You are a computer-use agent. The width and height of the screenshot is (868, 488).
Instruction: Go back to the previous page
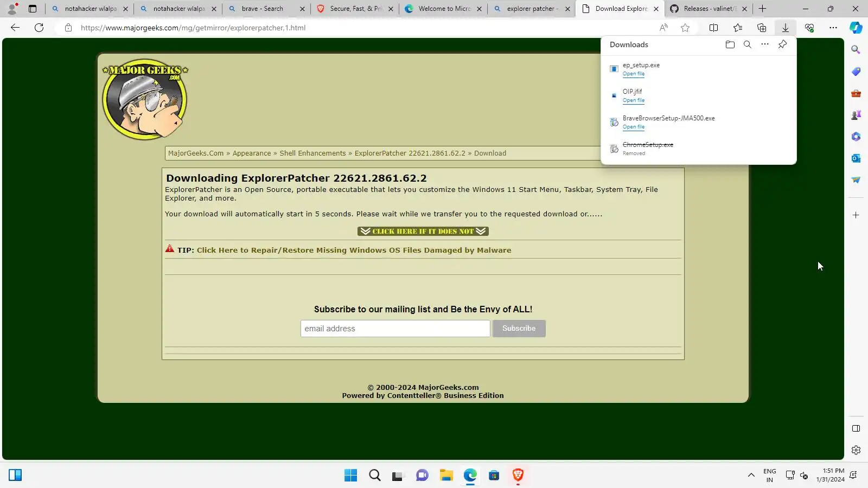(15, 28)
